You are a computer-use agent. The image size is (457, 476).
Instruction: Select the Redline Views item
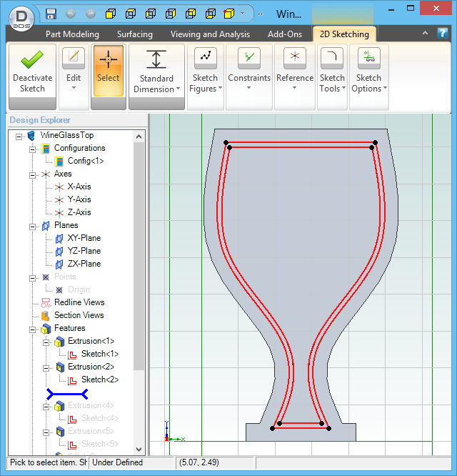[79, 302]
